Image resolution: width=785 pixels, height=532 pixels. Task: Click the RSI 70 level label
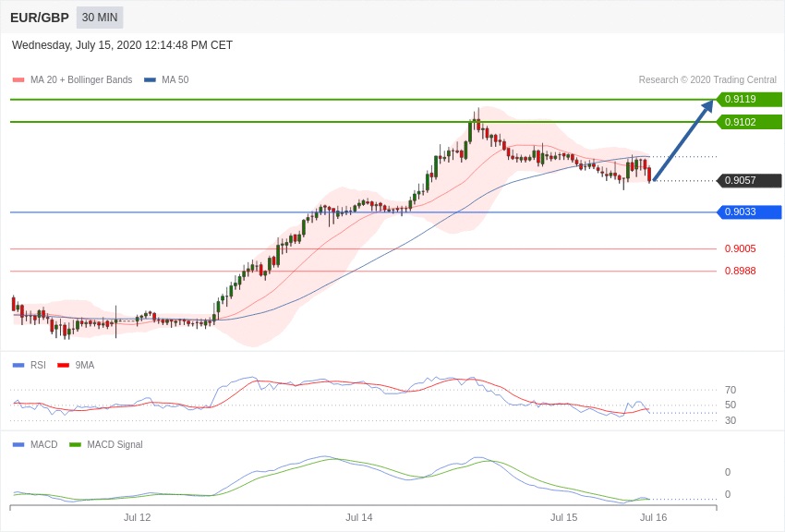pos(731,391)
